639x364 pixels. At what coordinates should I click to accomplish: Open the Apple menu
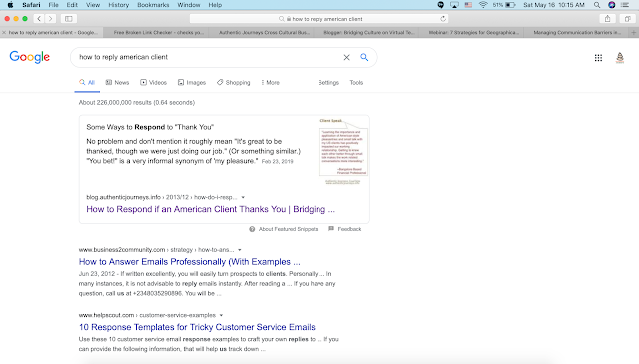tap(10, 5)
